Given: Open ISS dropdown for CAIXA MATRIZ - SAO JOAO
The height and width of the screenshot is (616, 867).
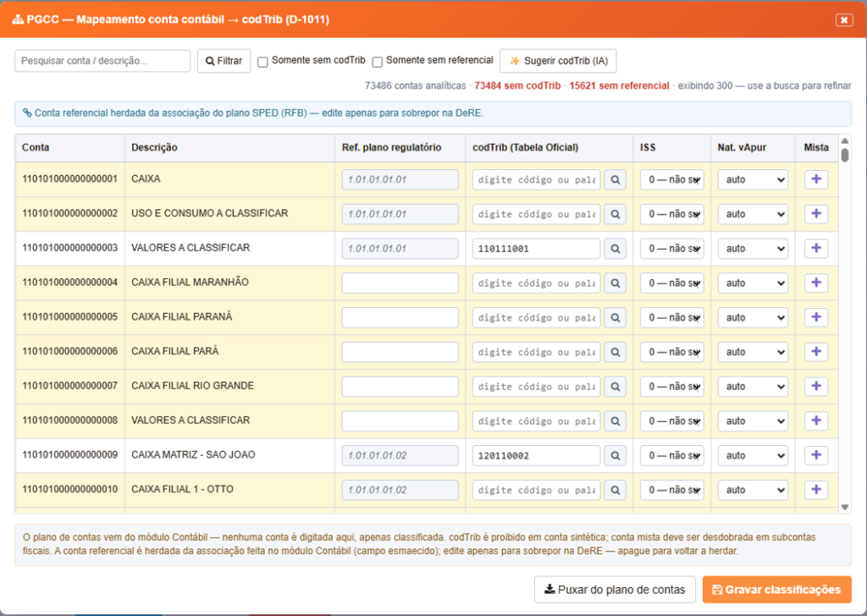Looking at the screenshot, I should (x=671, y=456).
